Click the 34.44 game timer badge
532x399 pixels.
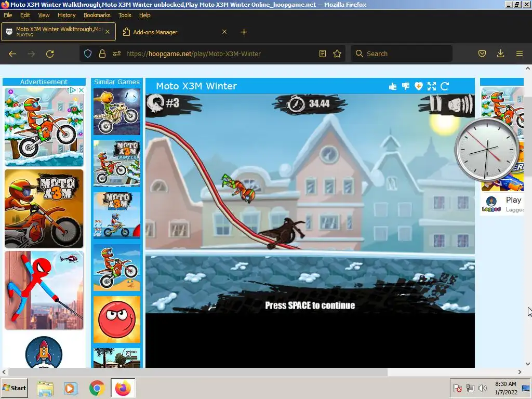point(310,103)
